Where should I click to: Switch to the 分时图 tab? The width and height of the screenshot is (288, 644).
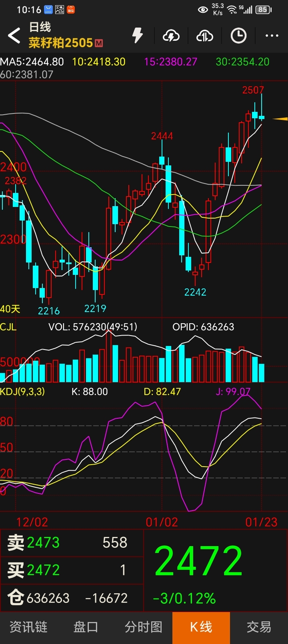[x=144, y=627]
